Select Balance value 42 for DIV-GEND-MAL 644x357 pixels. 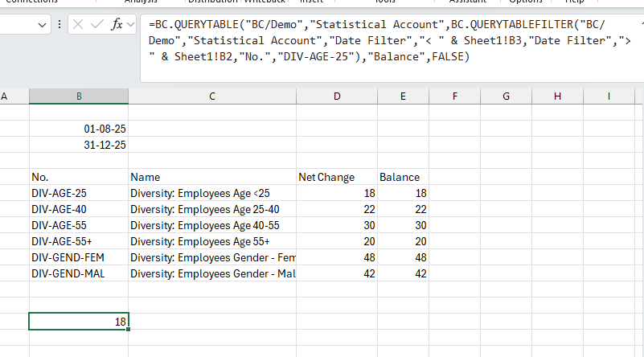click(x=403, y=273)
